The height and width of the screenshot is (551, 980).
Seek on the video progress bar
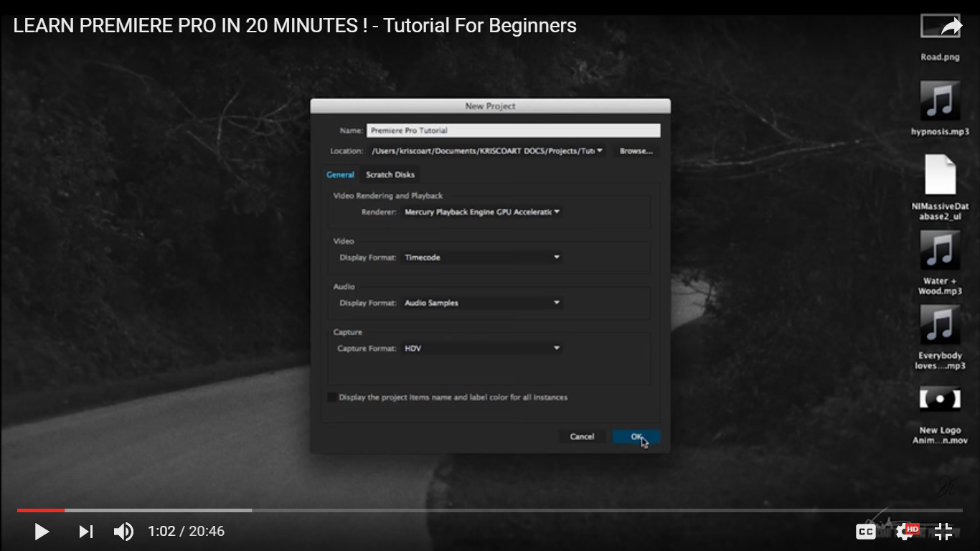click(490, 510)
